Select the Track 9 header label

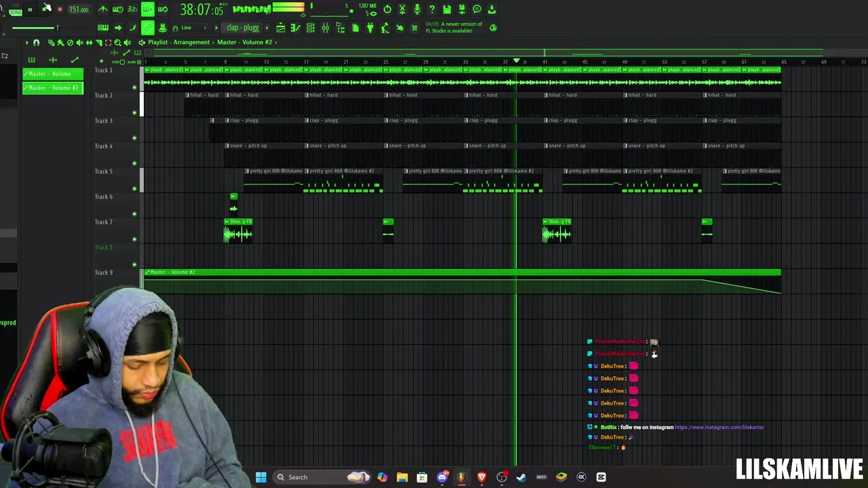pos(104,272)
